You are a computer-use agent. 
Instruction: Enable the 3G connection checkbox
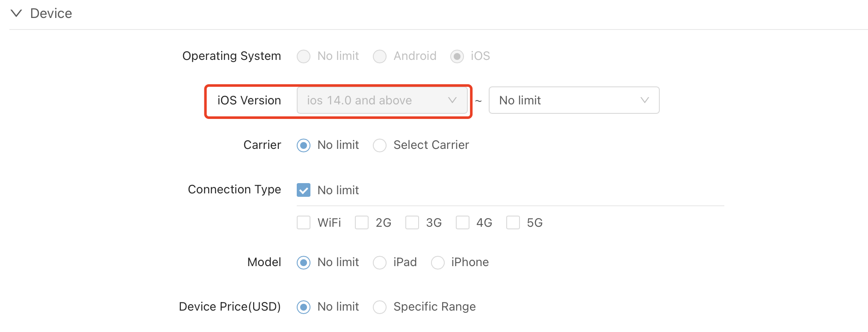tap(412, 222)
